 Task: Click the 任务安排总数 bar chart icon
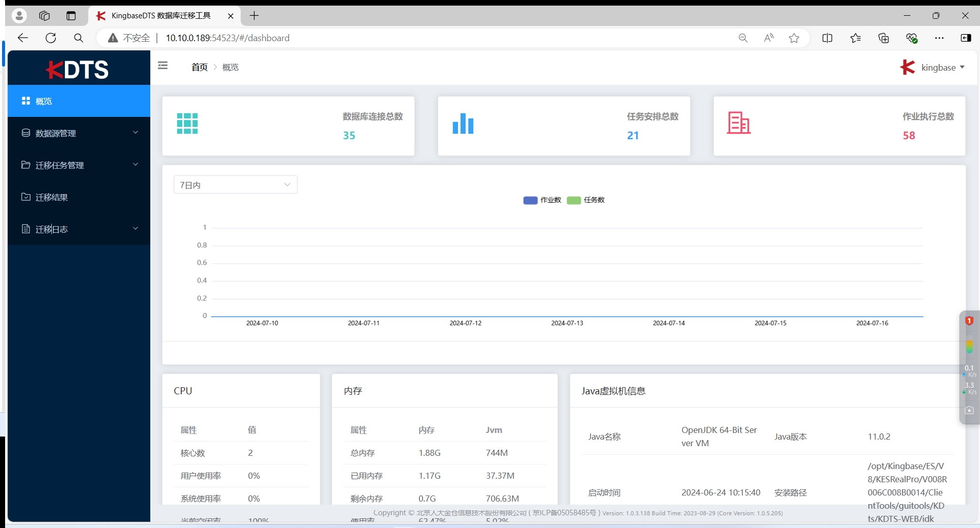[x=463, y=123]
